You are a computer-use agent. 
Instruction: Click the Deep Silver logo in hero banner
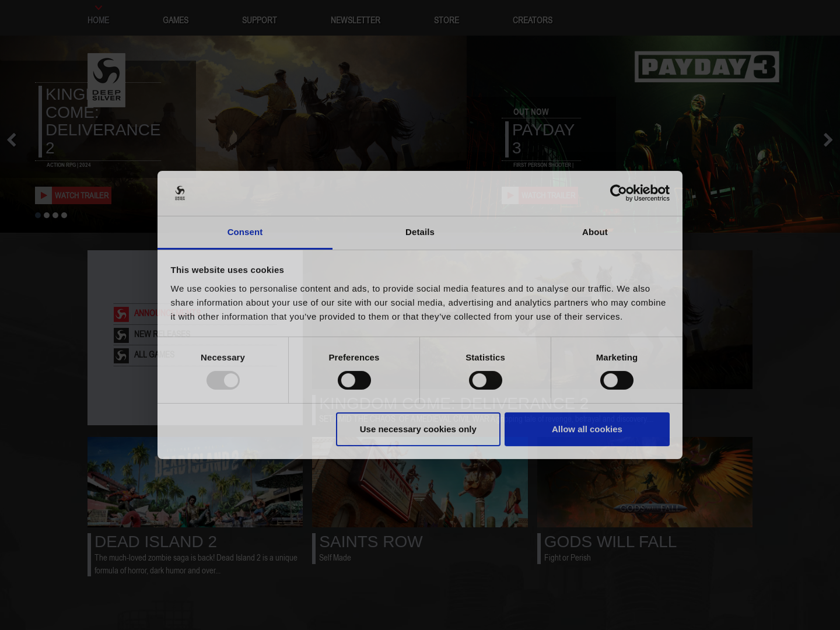tap(106, 80)
